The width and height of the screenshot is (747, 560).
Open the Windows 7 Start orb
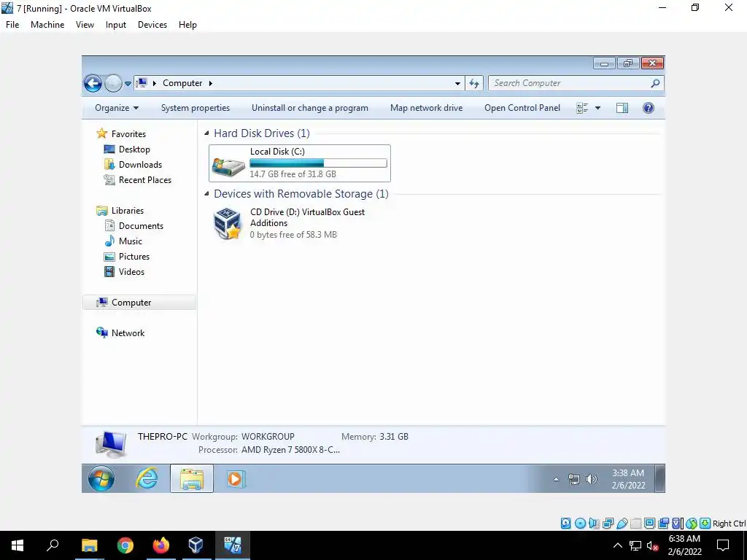pyautogui.click(x=101, y=478)
